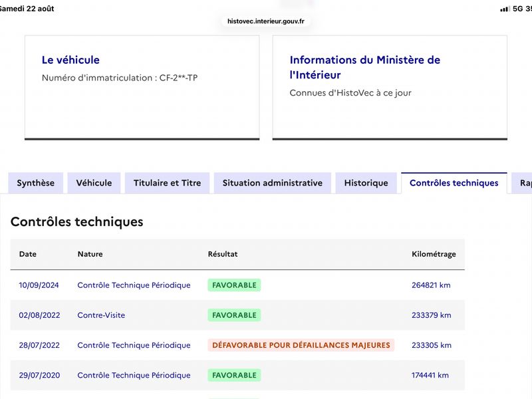Switch to the Véhicule tab
Screen dimensions: 532x399
click(x=94, y=183)
